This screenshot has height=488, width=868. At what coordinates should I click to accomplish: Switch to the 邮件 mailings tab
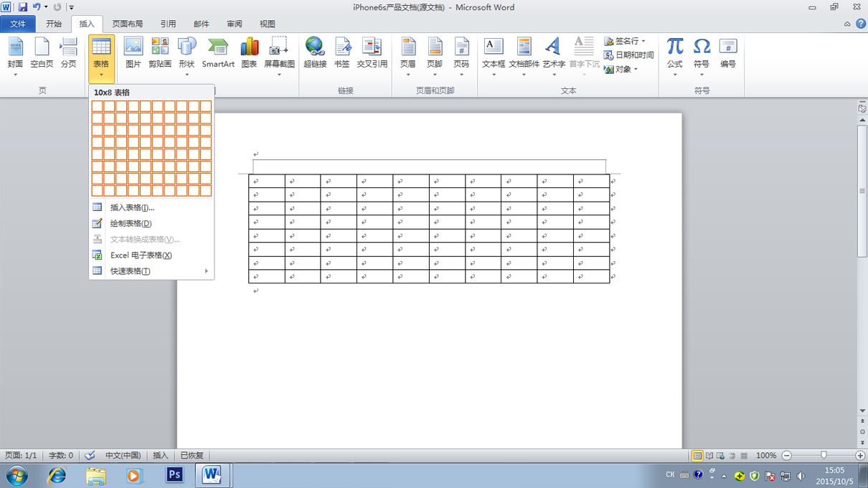click(202, 24)
